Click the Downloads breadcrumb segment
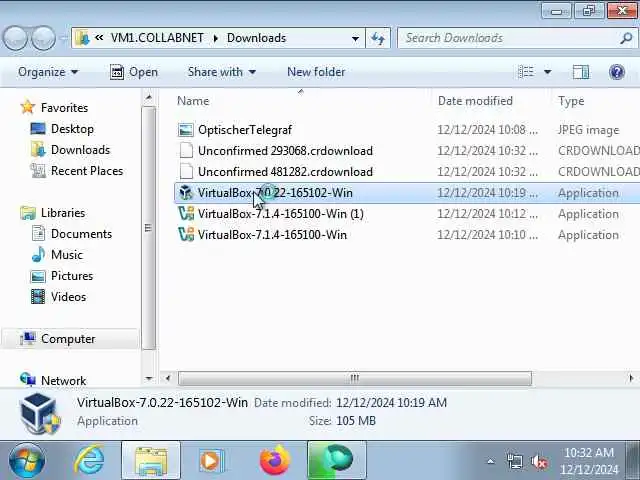 256,38
